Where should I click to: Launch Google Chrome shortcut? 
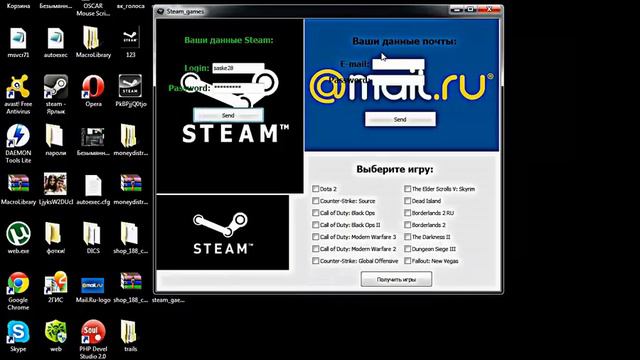pyautogui.click(x=18, y=283)
